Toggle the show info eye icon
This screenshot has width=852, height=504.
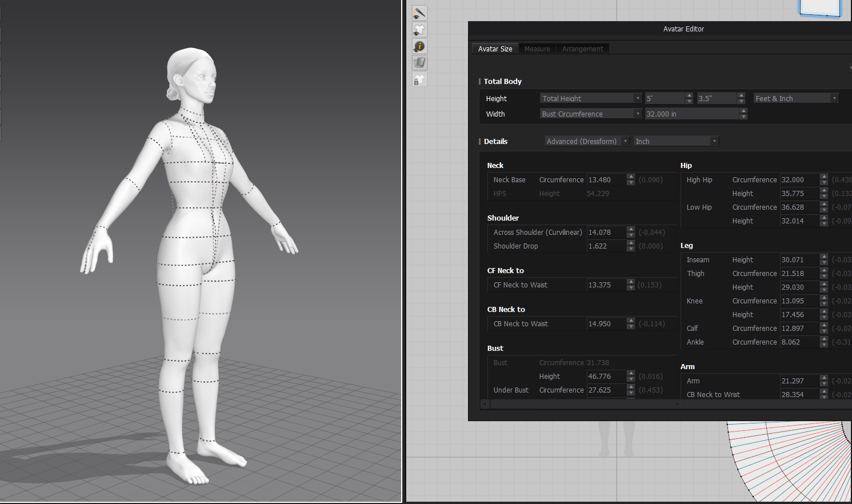(419, 46)
